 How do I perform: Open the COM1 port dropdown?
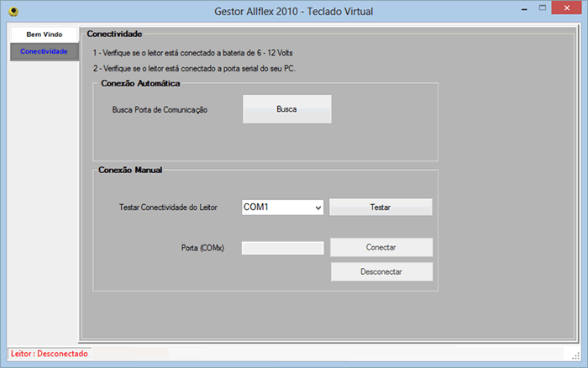pyautogui.click(x=282, y=207)
